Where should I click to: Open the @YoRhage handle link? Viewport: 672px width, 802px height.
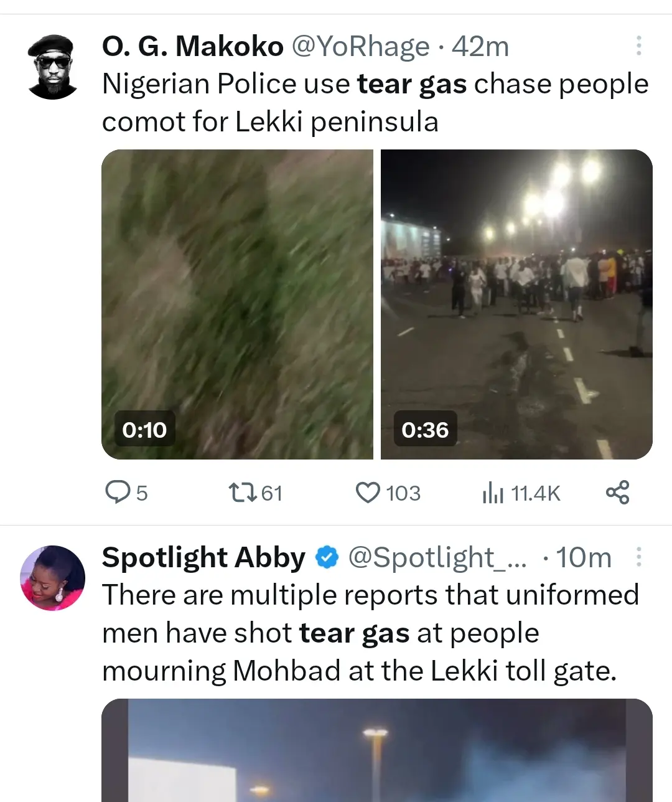pos(360,47)
